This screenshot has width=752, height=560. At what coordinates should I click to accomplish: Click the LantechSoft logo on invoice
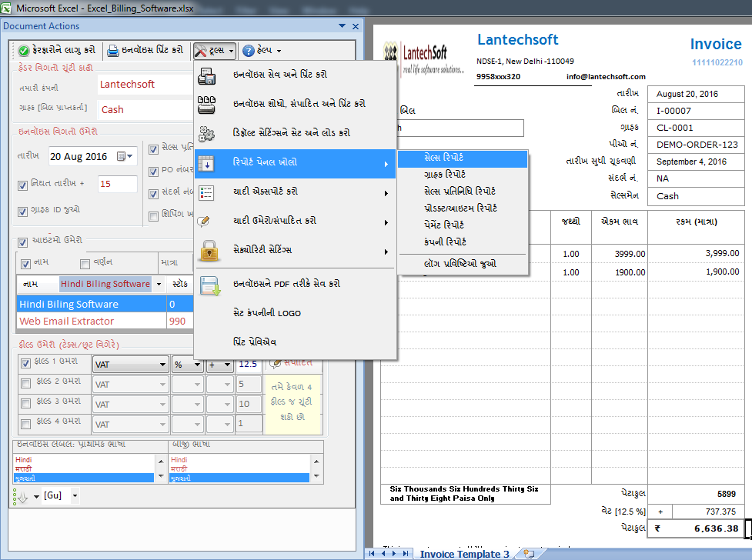[x=424, y=59]
